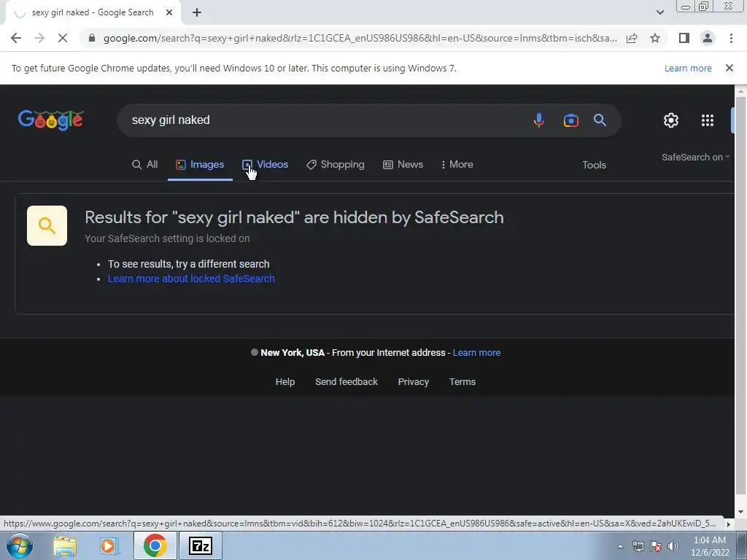Viewport: 747px width, 560px height.
Task: Click Learn more about locked SafeSearch
Action: point(191,279)
